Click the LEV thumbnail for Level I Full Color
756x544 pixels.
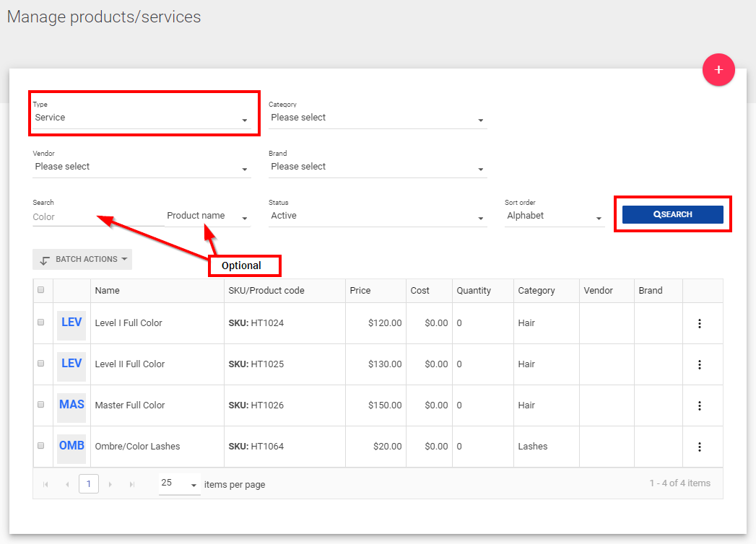click(x=71, y=323)
